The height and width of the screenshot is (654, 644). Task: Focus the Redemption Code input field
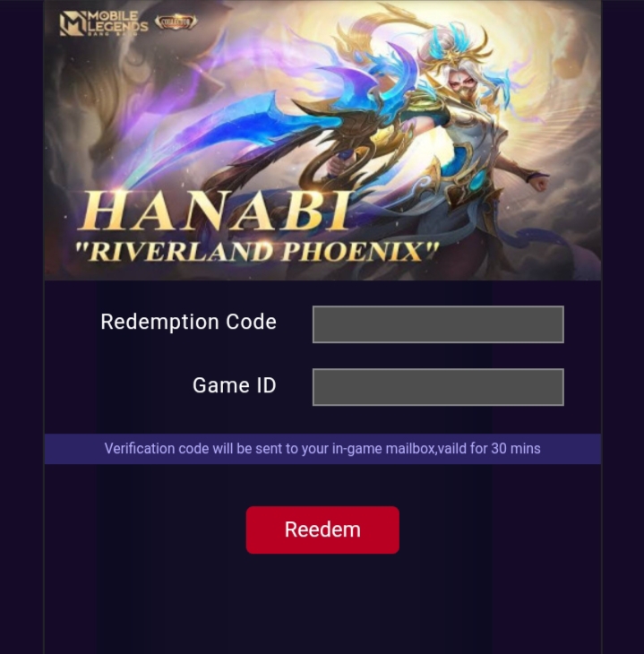[x=438, y=324]
